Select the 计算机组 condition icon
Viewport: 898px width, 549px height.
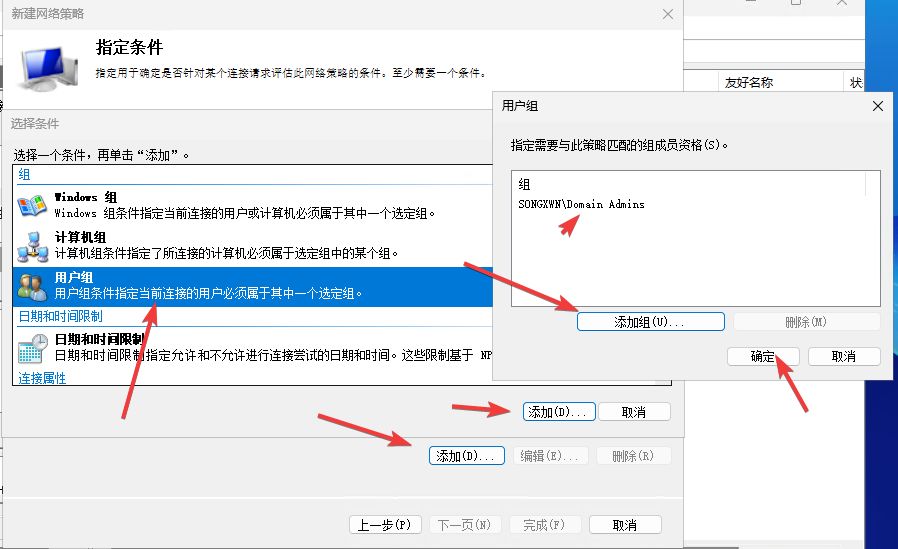[x=32, y=245]
